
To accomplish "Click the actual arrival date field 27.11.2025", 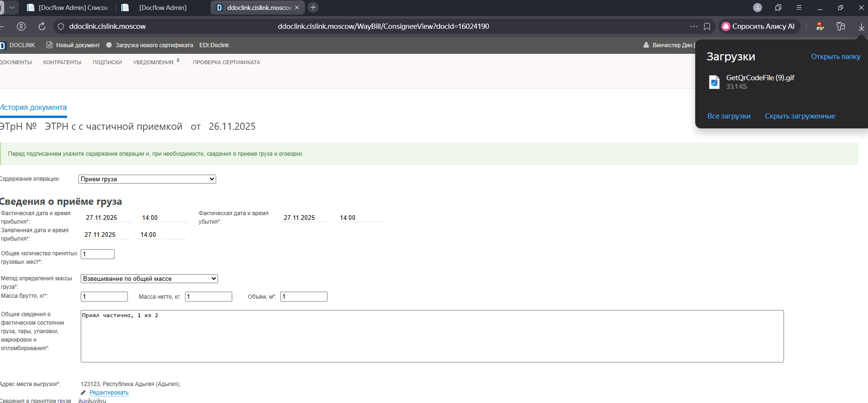I will [x=108, y=218].
